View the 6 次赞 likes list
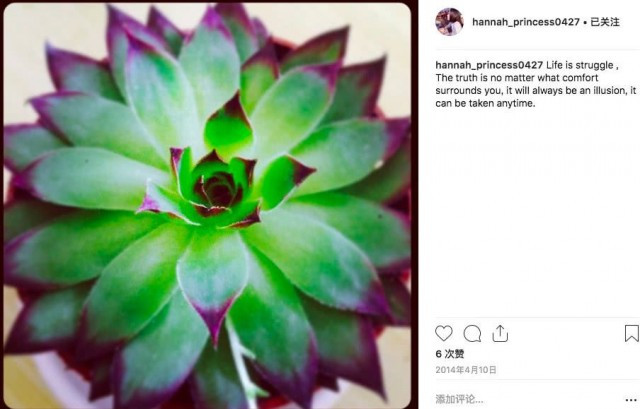The height and width of the screenshot is (409, 640). click(x=450, y=354)
